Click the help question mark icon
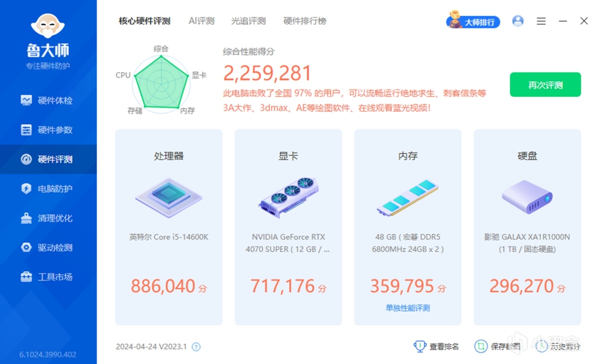The width and height of the screenshot is (597, 364). 196,347
